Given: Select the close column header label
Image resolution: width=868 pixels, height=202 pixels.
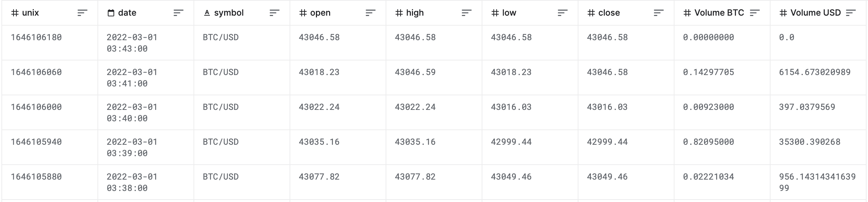Looking at the screenshot, I should point(609,13).
